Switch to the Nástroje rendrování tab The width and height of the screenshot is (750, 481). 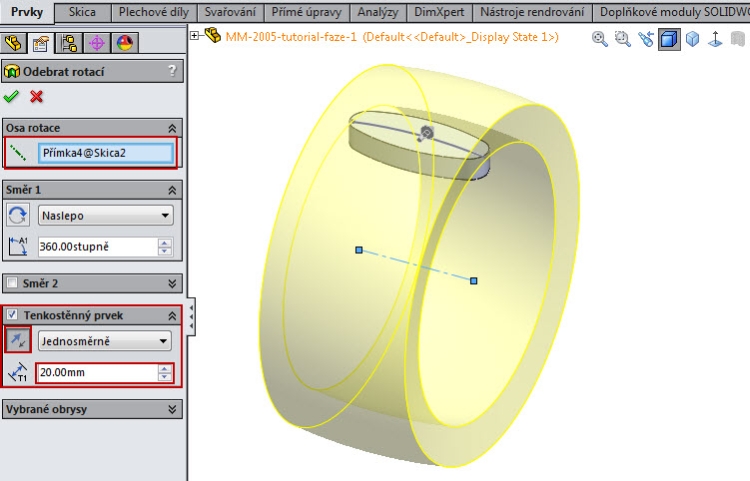(532, 12)
